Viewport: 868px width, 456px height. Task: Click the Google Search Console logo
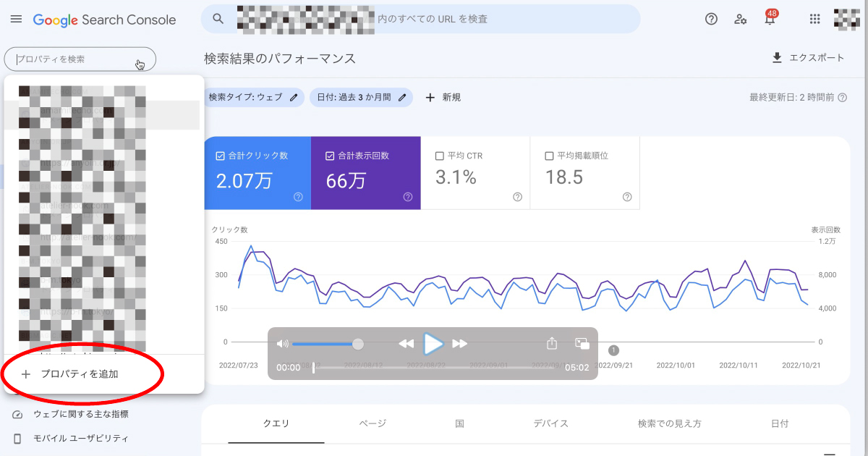coord(105,20)
